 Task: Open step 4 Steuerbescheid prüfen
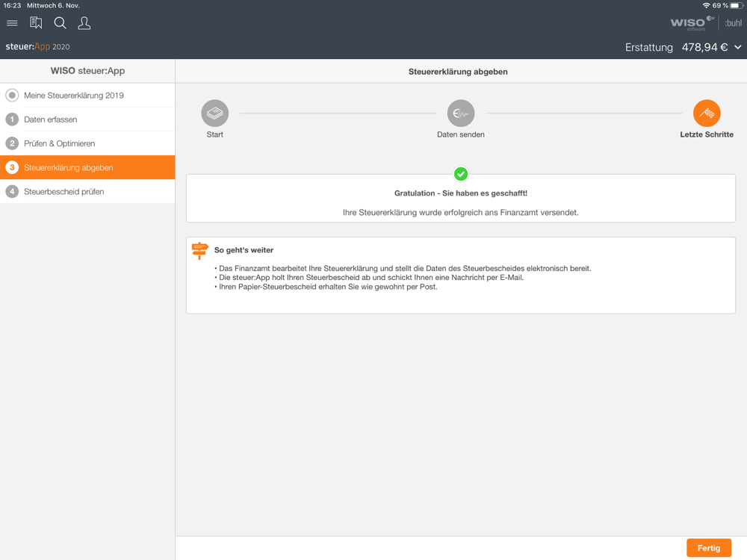pyautogui.click(x=87, y=191)
